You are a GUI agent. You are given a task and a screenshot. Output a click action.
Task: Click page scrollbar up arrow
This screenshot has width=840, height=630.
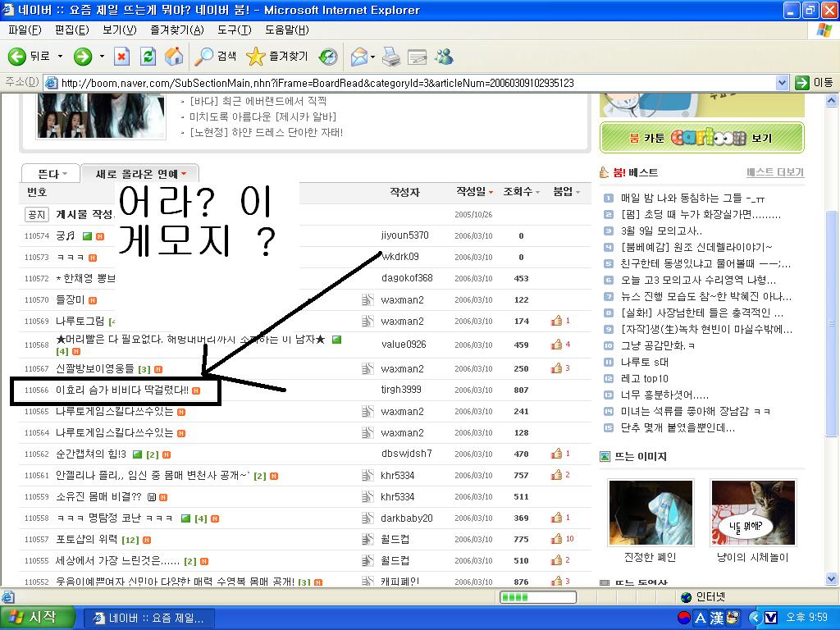pos(832,100)
